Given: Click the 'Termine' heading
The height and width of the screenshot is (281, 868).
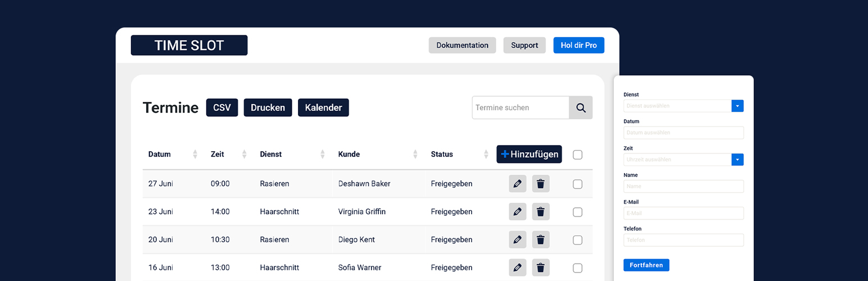Looking at the screenshot, I should (170, 107).
